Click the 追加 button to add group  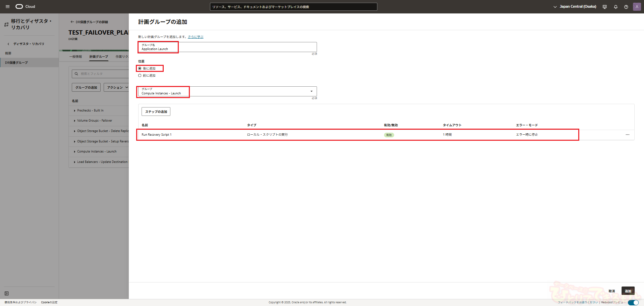point(628,291)
